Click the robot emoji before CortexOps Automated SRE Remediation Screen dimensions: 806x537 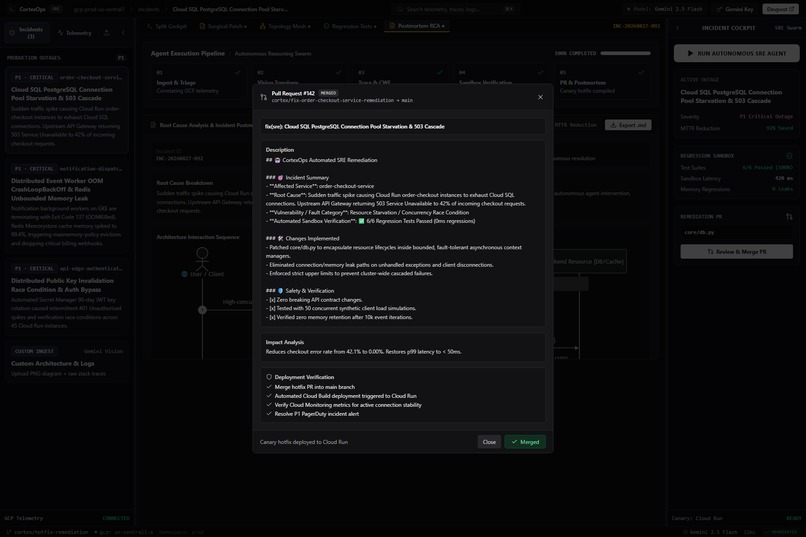pos(277,160)
